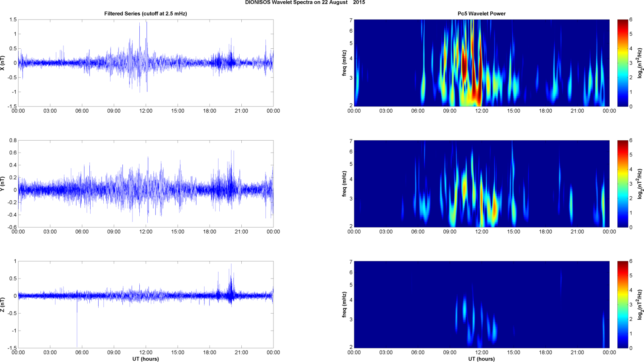Image resolution: width=644 pixels, height=362 pixels.
Task: Click UT (hours) label under bottom wavelet spectrogram
Action: coord(481,359)
